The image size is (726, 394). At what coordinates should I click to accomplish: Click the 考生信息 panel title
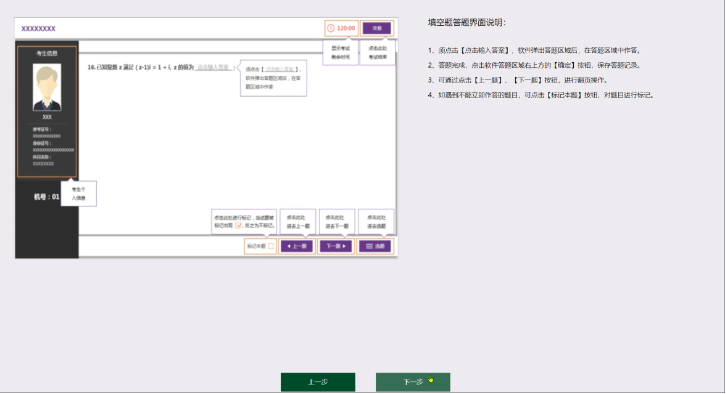point(47,53)
